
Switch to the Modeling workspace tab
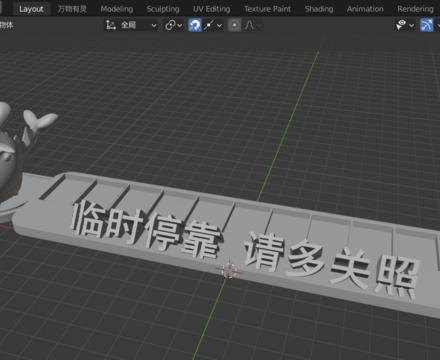(x=117, y=9)
